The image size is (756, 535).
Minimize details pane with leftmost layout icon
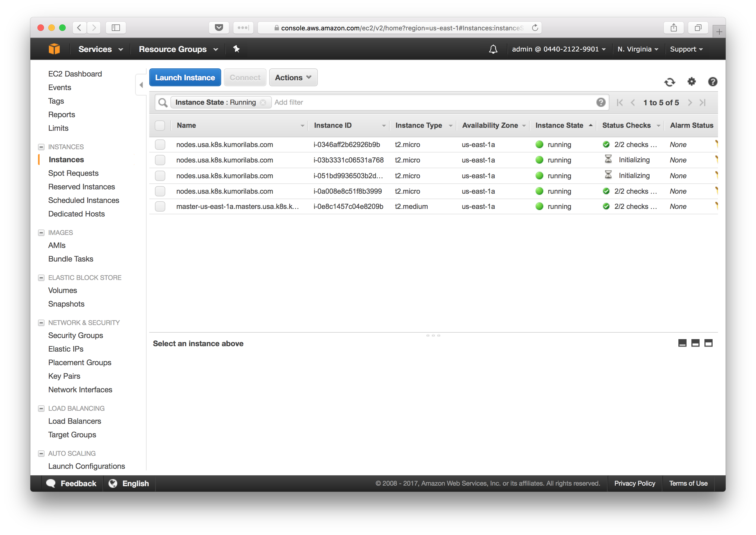click(682, 343)
